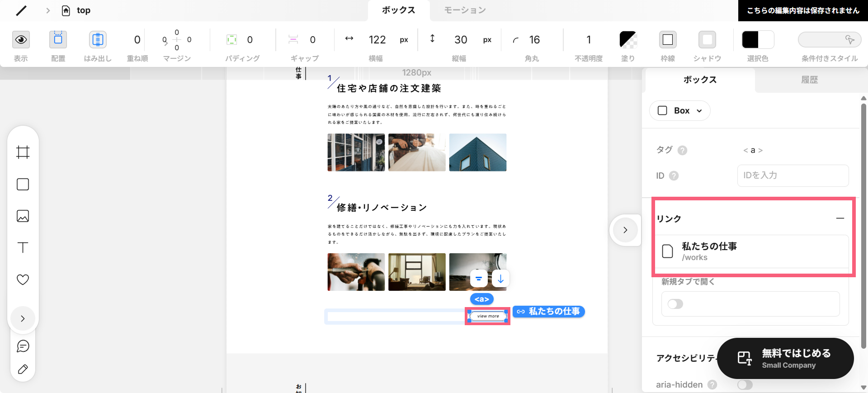Open the comment bubble tool
The width and height of the screenshot is (868, 393).
23,346
